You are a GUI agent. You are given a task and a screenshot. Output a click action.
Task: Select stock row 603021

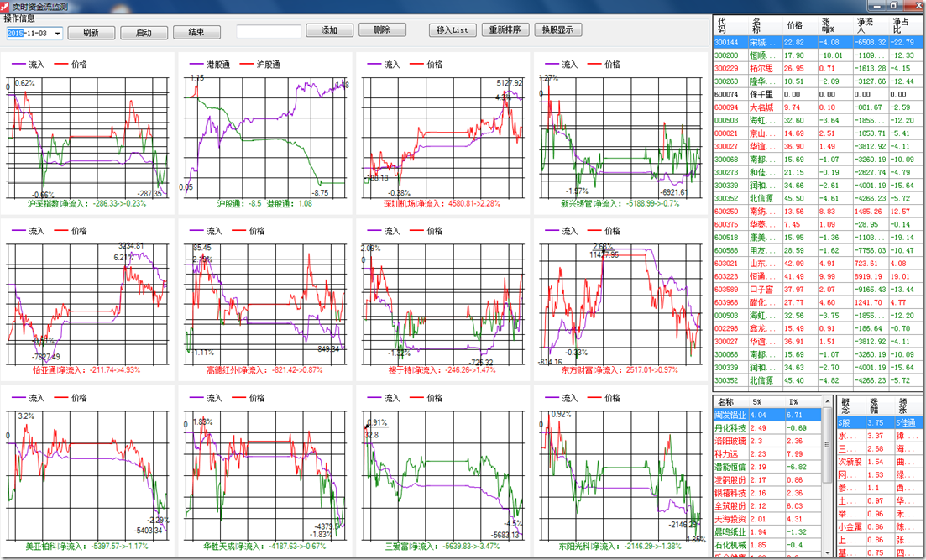(x=818, y=264)
